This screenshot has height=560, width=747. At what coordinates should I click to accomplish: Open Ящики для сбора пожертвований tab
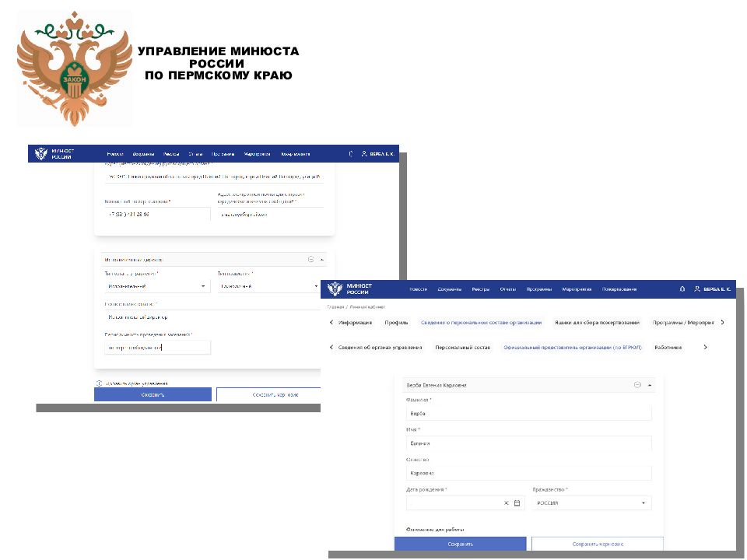(597, 322)
